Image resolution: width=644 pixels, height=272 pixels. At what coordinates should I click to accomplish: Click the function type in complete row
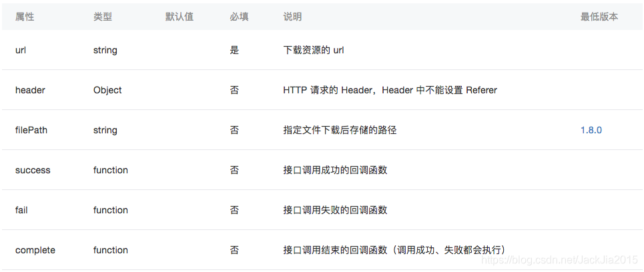(111, 250)
